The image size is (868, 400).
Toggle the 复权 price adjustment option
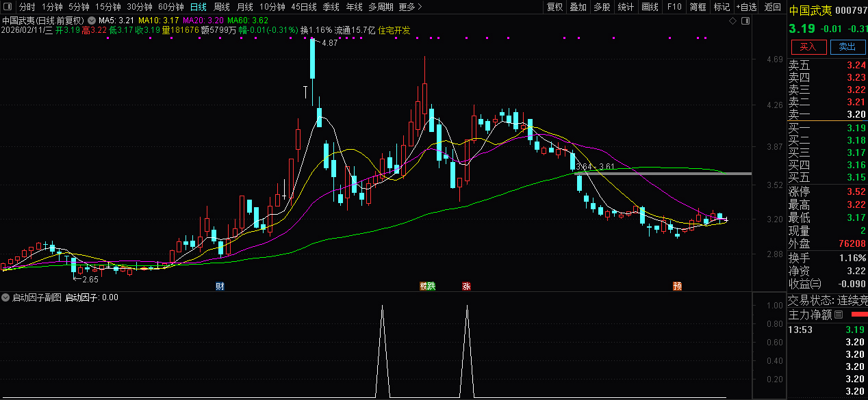(554, 7)
